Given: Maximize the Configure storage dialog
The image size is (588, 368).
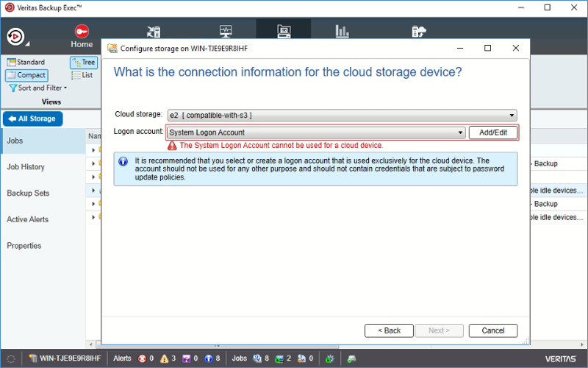Looking at the screenshot, I should click(x=487, y=48).
